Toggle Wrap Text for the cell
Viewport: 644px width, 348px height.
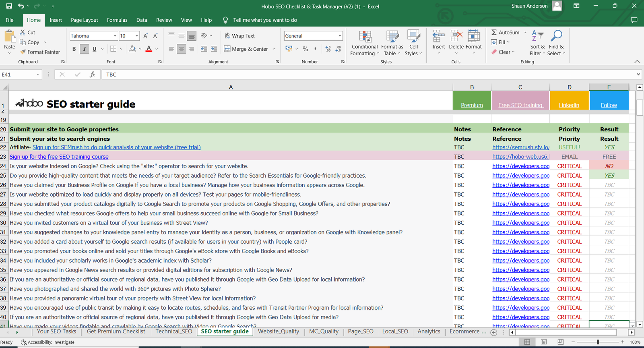pos(239,36)
